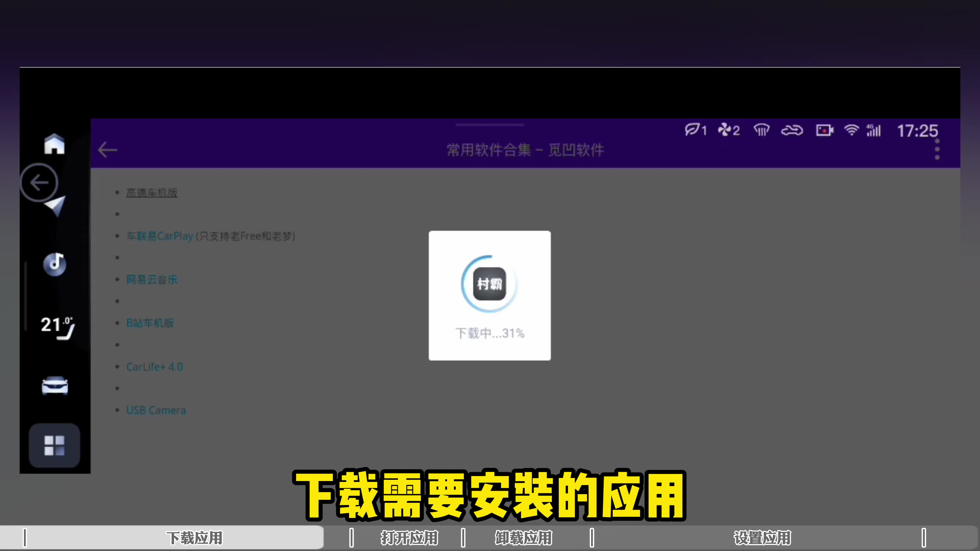Tap the Wi-Fi status icon
The height and width of the screenshot is (551, 980).
pos(851,130)
